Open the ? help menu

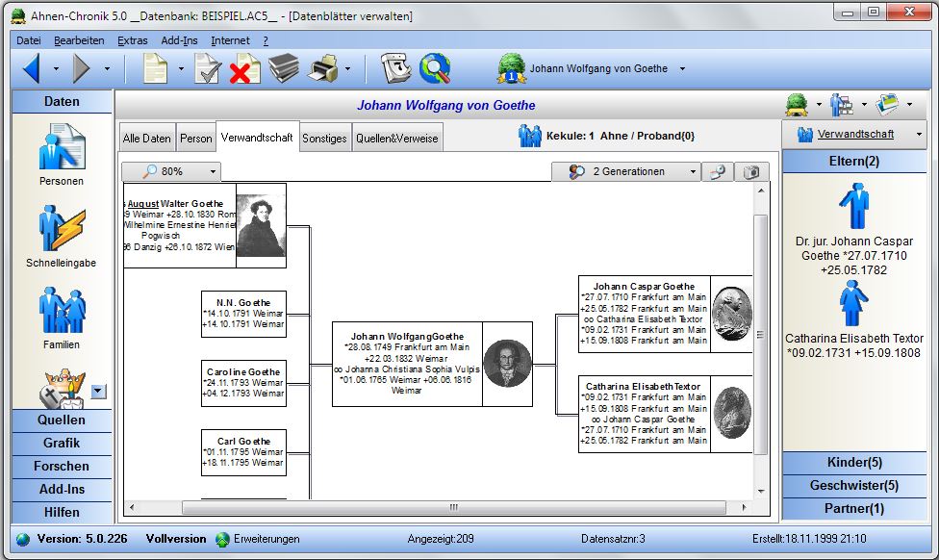point(266,40)
